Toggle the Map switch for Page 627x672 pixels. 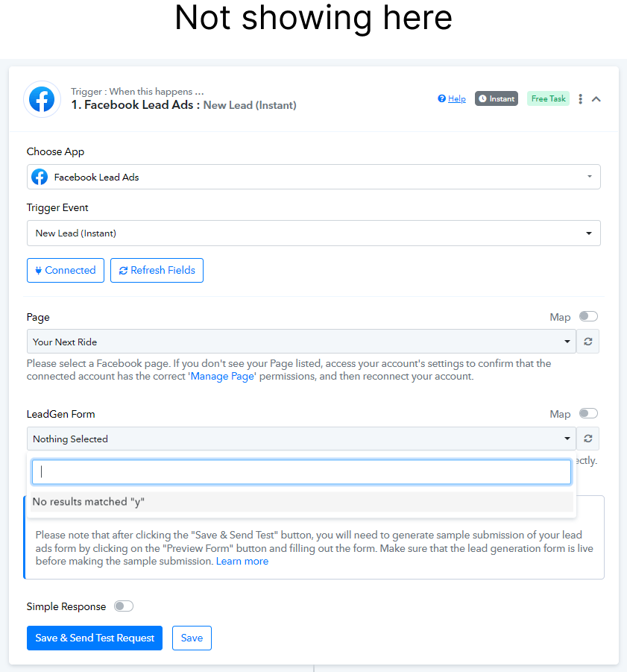click(588, 316)
